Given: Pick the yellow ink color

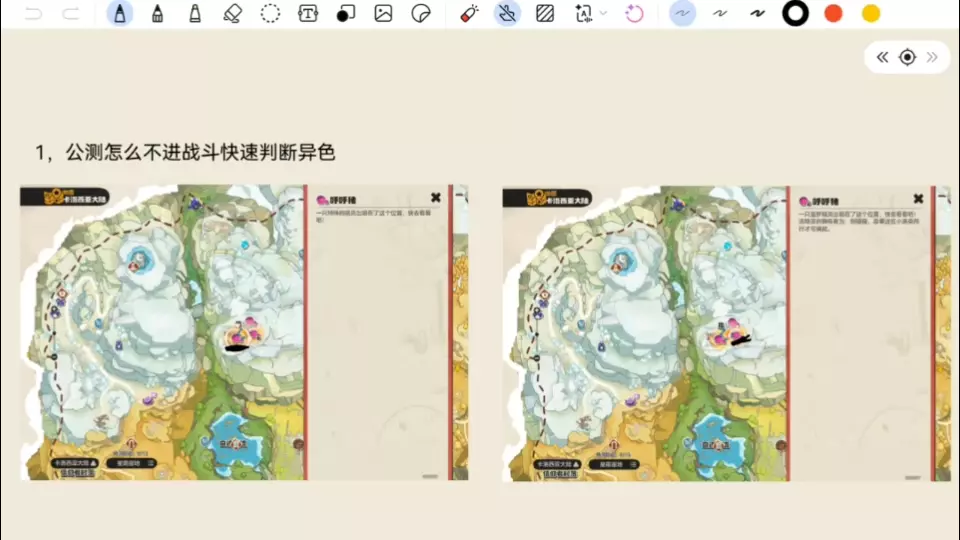Looking at the screenshot, I should point(871,13).
